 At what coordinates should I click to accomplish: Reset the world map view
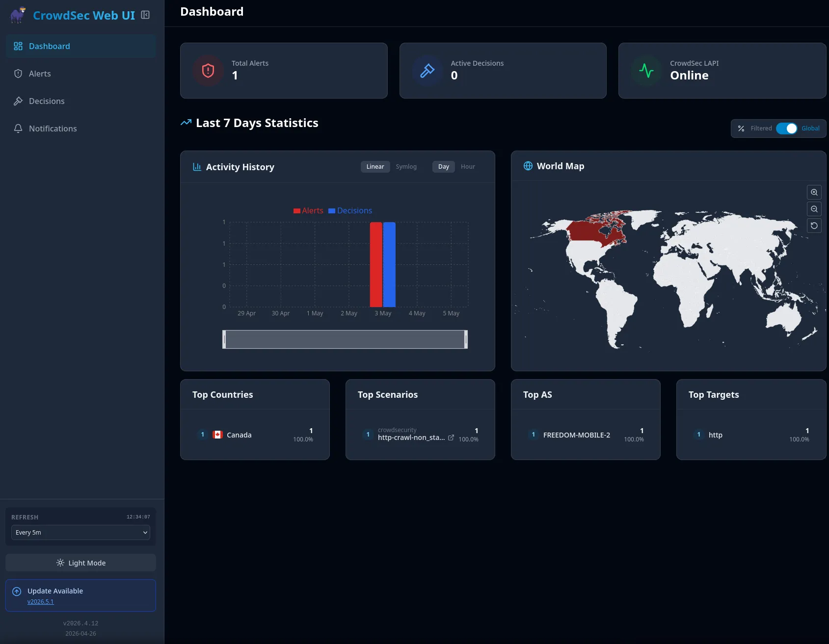pyautogui.click(x=814, y=226)
